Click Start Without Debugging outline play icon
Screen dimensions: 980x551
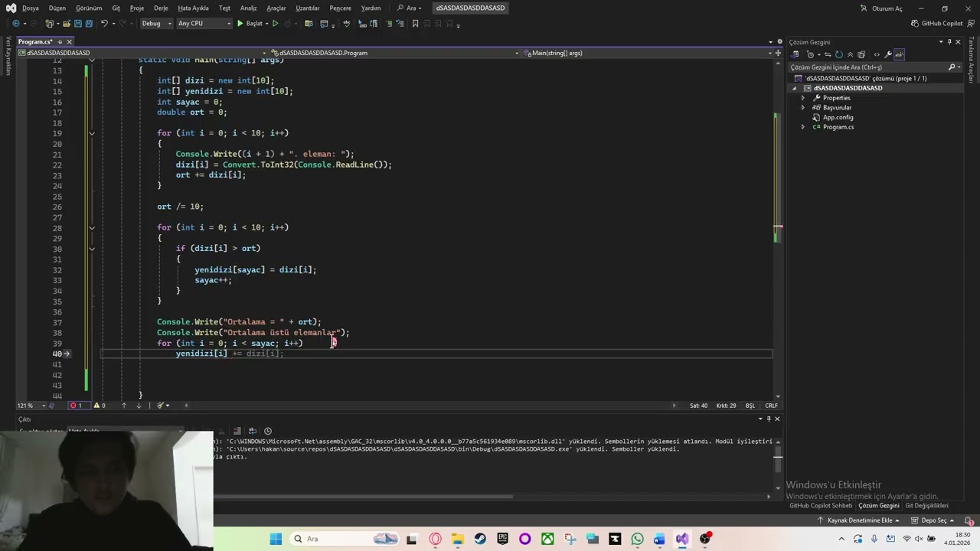coord(275,24)
